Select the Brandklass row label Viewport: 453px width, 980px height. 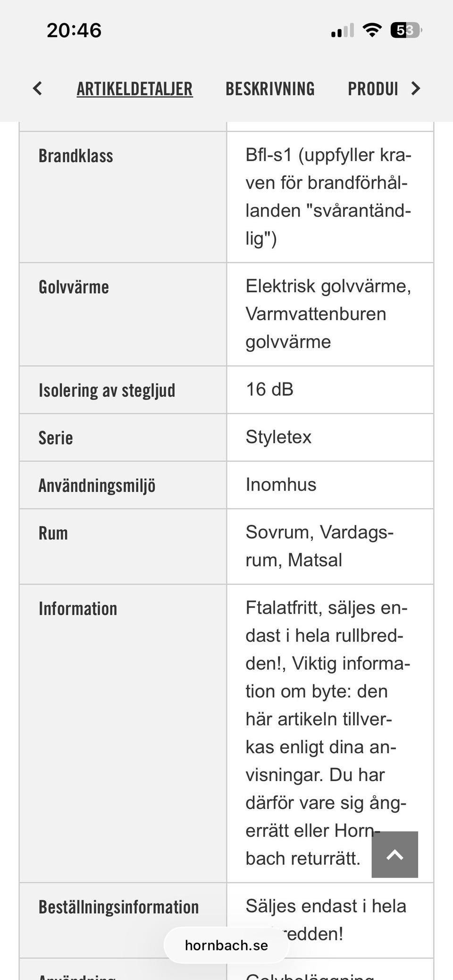coord(76,156)
